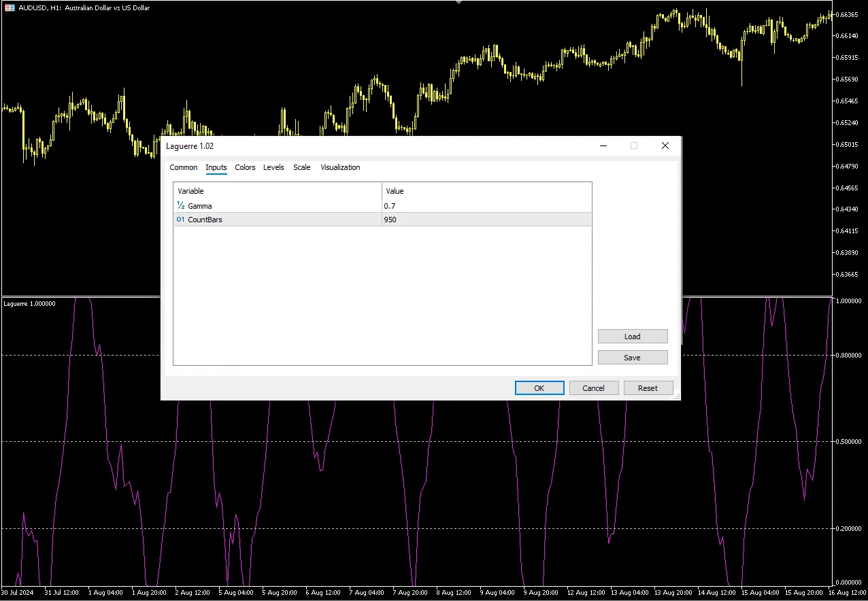
Task: Click the chart top-center shift marker
Action: (x=458, y=3)
